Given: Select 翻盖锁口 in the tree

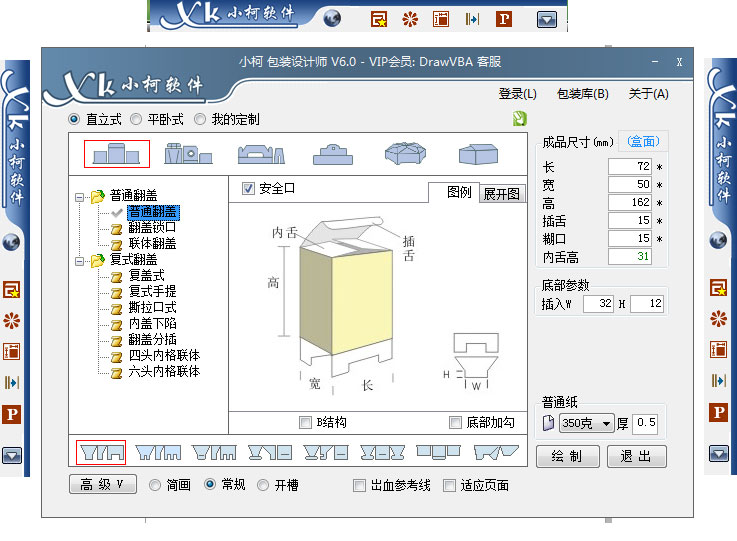Looking at the screenshot, I should pos(152,227).
